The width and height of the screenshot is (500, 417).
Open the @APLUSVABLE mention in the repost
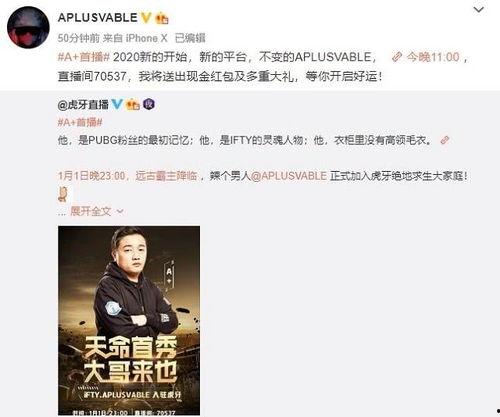[x=289, y=176]
